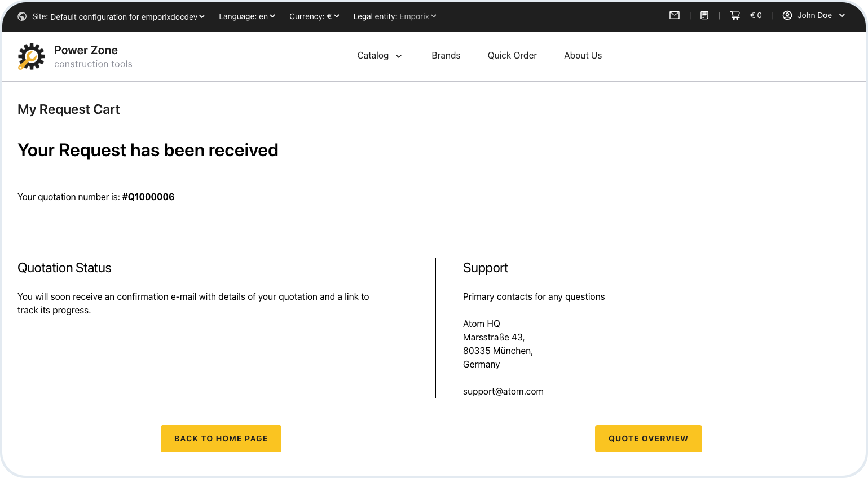This screenshot has width=868, height=478.
Task: Open the Language selector dropdown
Action: (x=246, y=16)
